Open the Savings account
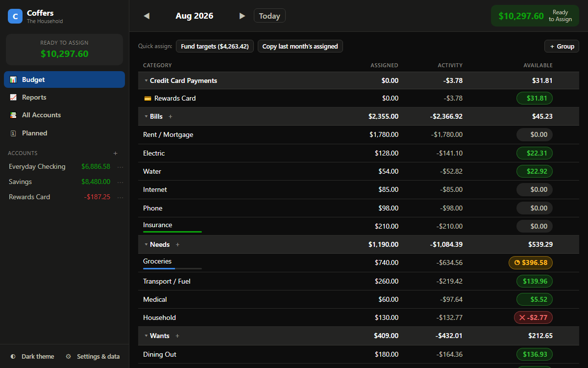 [x=21, y=182]
